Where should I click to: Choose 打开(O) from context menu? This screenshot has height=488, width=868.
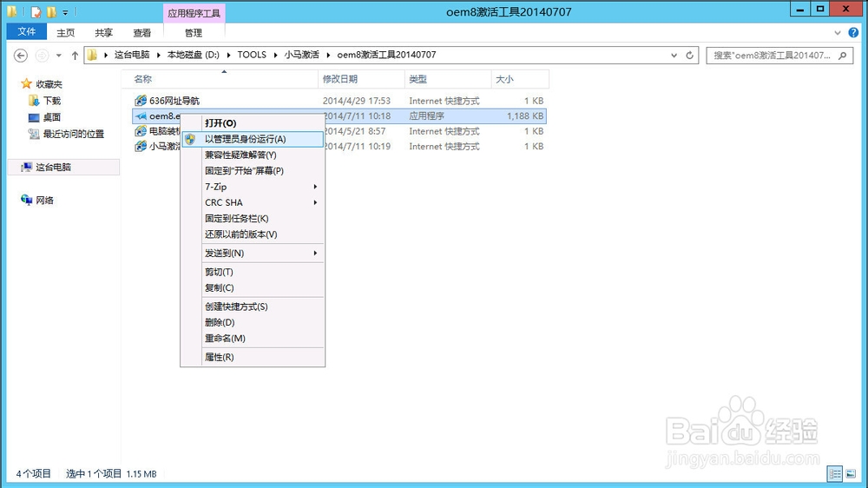[253, 123]
